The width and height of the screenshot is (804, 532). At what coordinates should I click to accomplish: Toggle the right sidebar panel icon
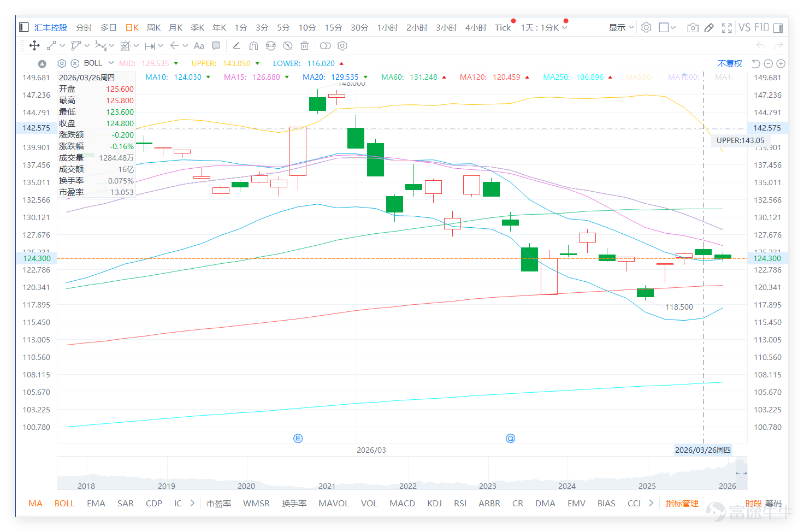778,27
